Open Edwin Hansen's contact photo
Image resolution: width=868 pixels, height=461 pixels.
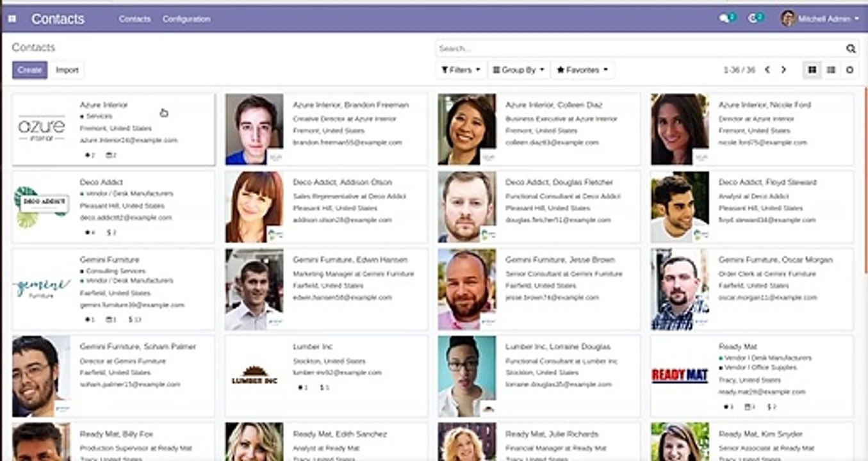point(254,289)
